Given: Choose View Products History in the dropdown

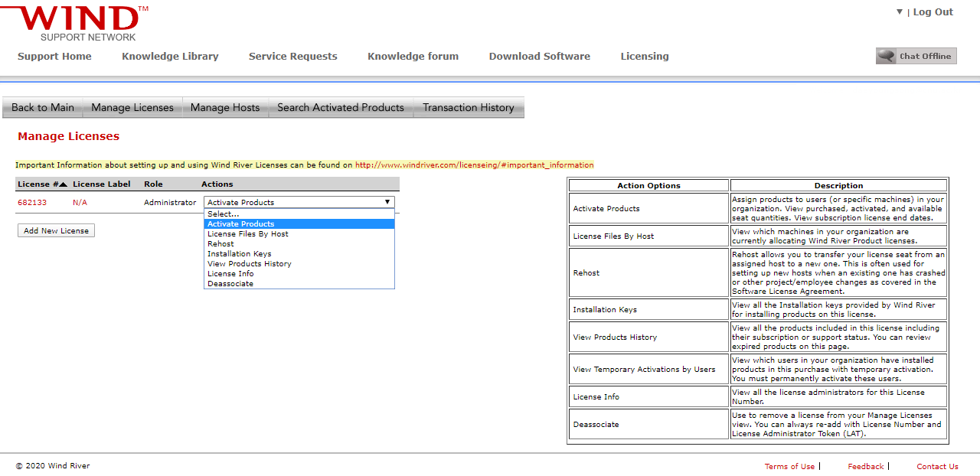Looking at the screenshot, I should [299, 263].
